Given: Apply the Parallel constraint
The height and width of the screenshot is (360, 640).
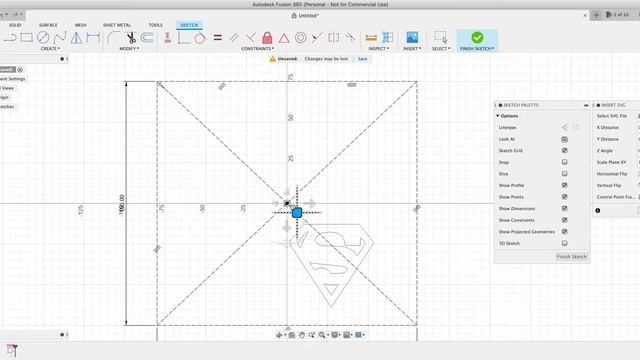Looking at the screenshot, I should coord(234,38).
